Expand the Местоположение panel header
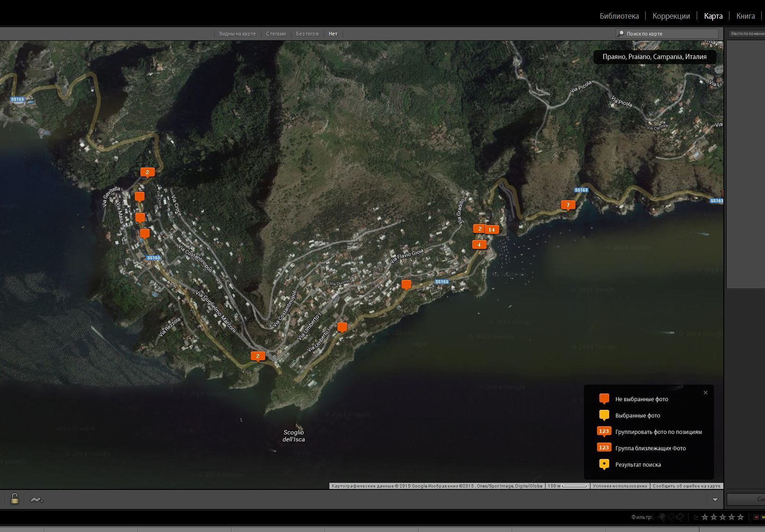This screenshot has height=532, width=765. 747,34
